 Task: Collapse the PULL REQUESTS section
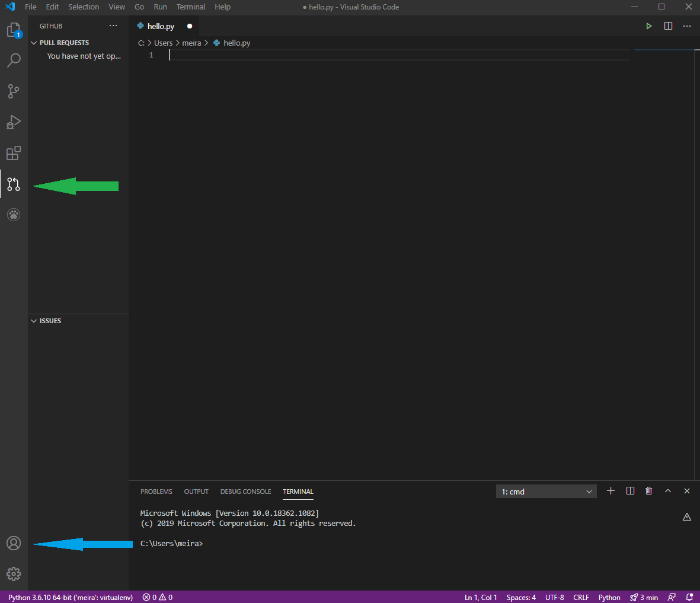[x=34, y=42]
